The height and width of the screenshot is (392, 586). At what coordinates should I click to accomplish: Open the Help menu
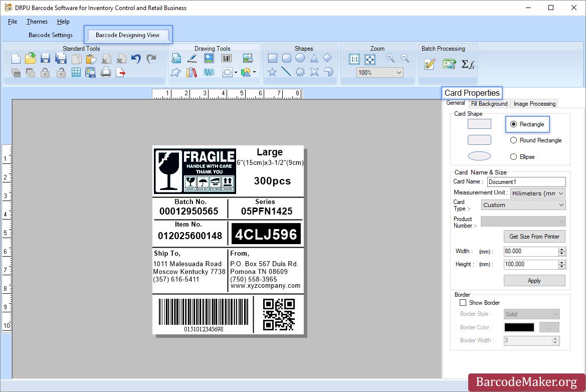point(63,21)
